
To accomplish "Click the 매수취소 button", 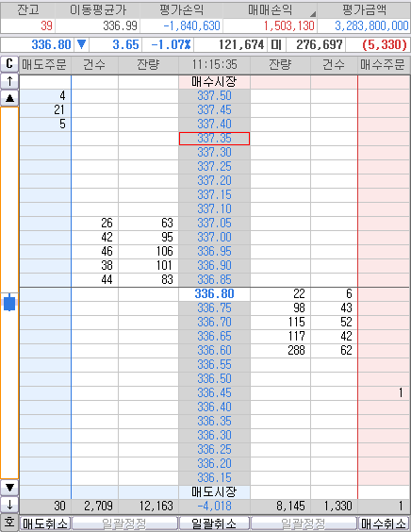I will click(x=384, y=524).
